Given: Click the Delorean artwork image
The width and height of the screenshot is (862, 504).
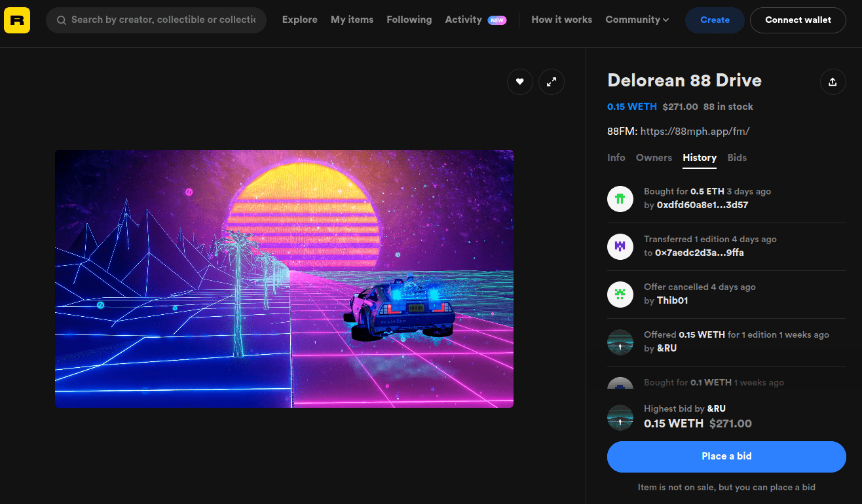Looking at the screenshot, I should (284, 279).
